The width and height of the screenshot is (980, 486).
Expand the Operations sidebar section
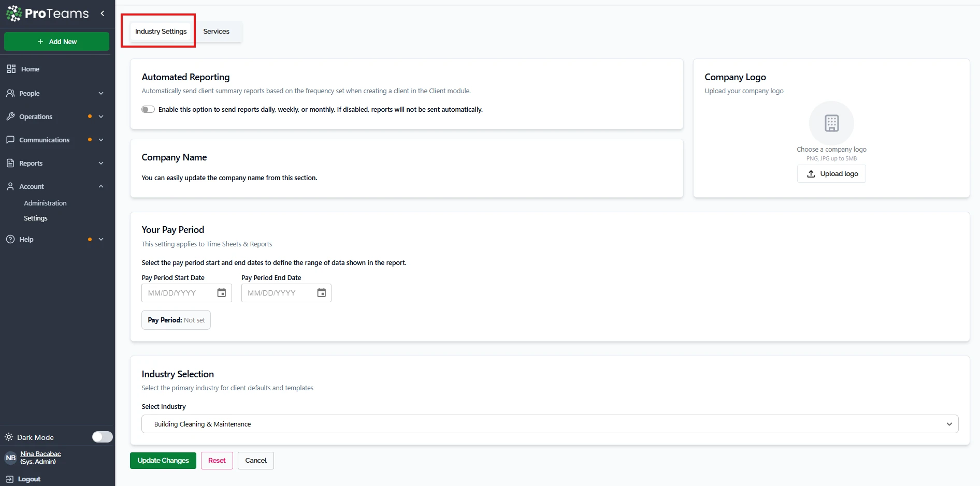36,116
